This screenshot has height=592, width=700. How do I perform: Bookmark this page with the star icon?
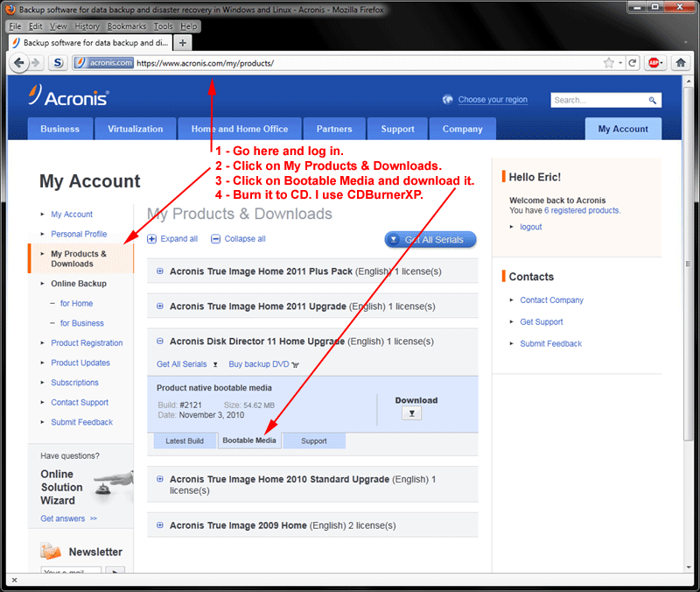[608, 63]
